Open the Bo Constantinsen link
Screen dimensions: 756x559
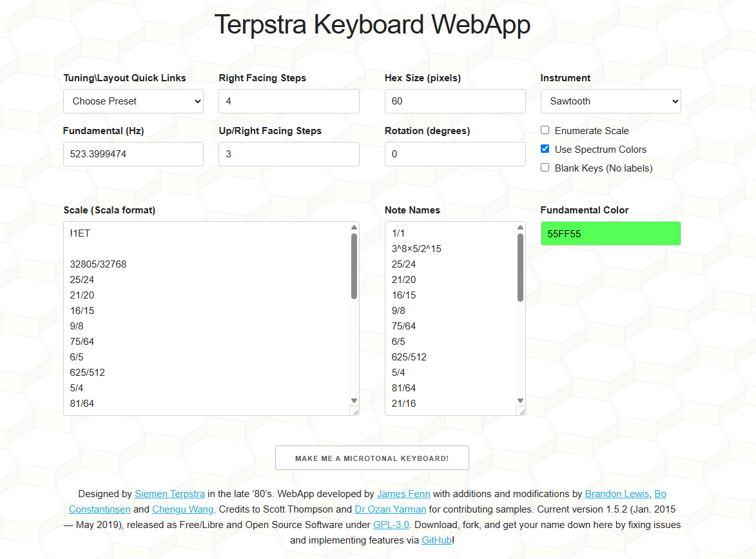[x=99, y=509]
